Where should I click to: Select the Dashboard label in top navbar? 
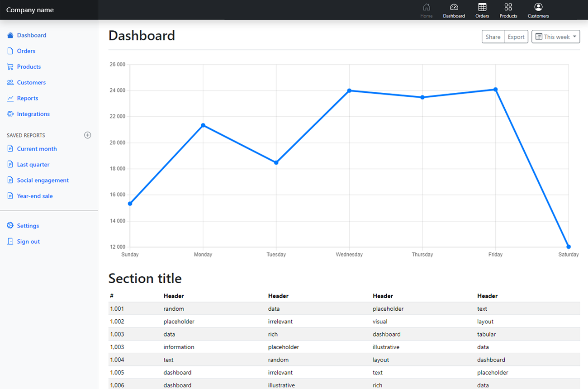(454, 16)
